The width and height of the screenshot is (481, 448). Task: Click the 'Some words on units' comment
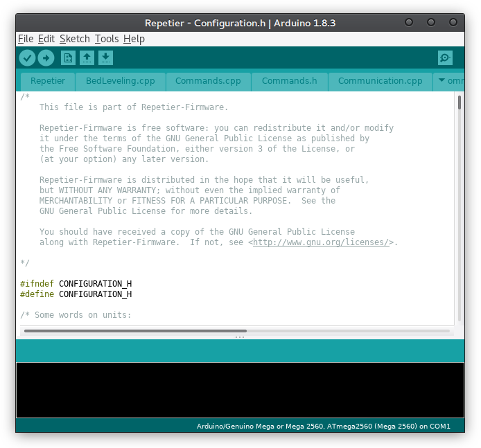click(76, 315)
